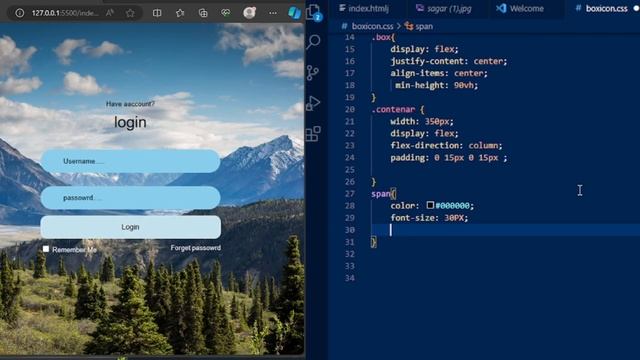Screen dimensions: 640x360
Task: Click the 'Have aaccount?' text on the page
Action: (x=130, y=104)
